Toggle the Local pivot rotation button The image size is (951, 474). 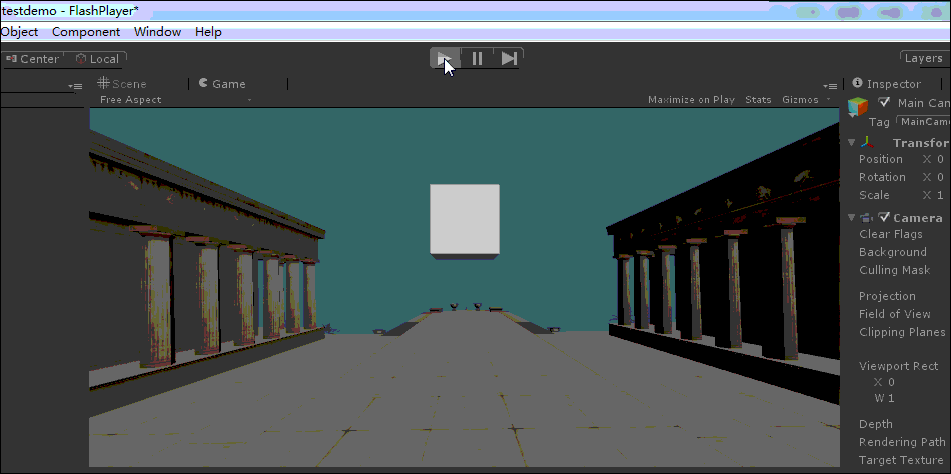(96, 59)
